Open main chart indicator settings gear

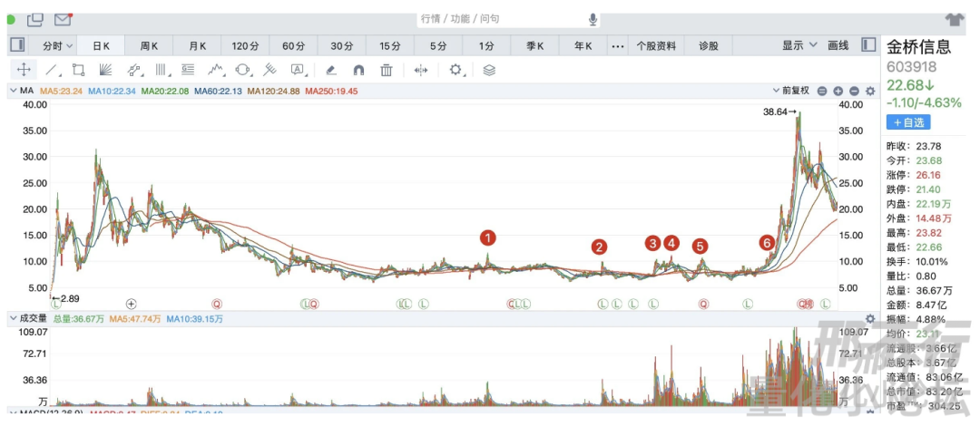(x=870, y=92)
